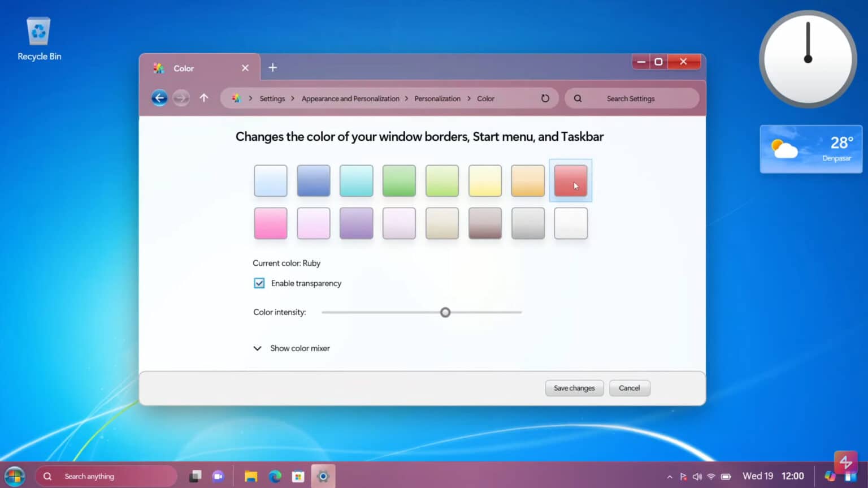
Task: Launch the Microsoft Store from the taskbar
Action: pos(299,476)
